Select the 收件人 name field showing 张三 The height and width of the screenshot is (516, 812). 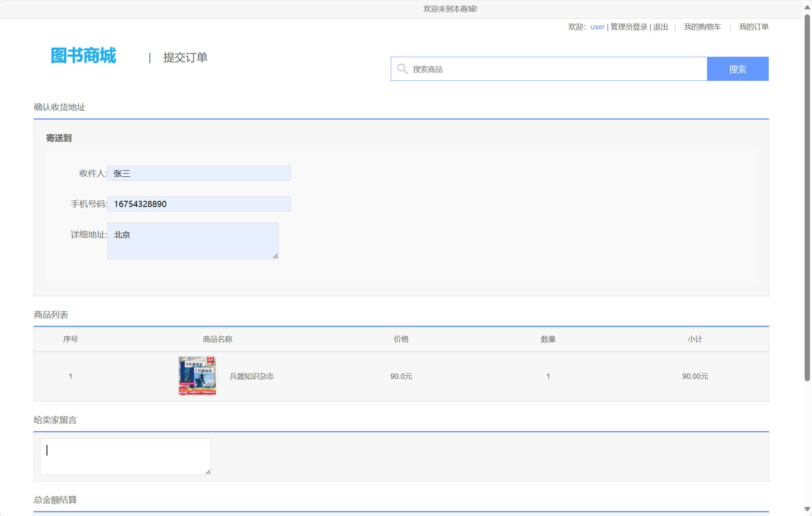[199, 173]
